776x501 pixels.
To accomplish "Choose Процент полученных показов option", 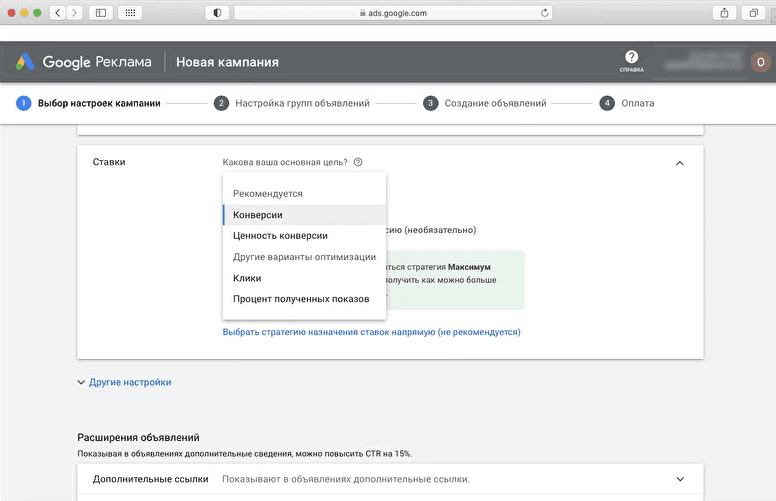I will click(x=304, y=299).
